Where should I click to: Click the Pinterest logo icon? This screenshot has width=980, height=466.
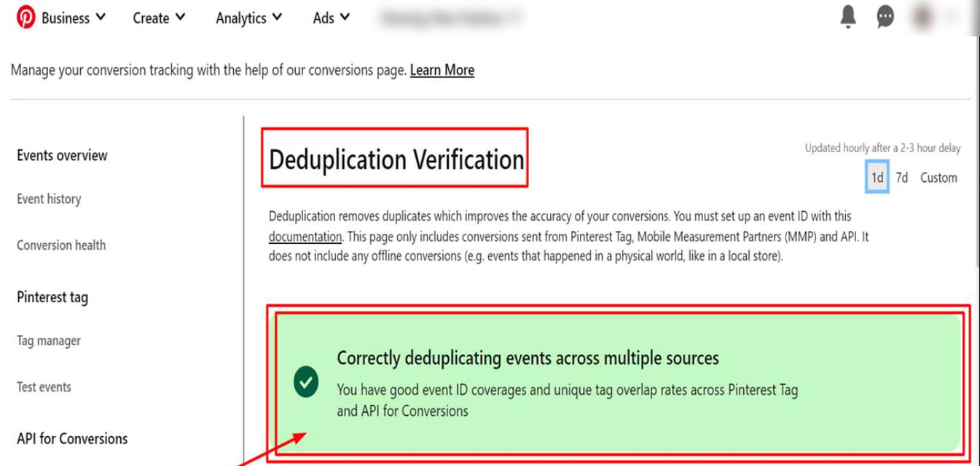coord(26,18)
